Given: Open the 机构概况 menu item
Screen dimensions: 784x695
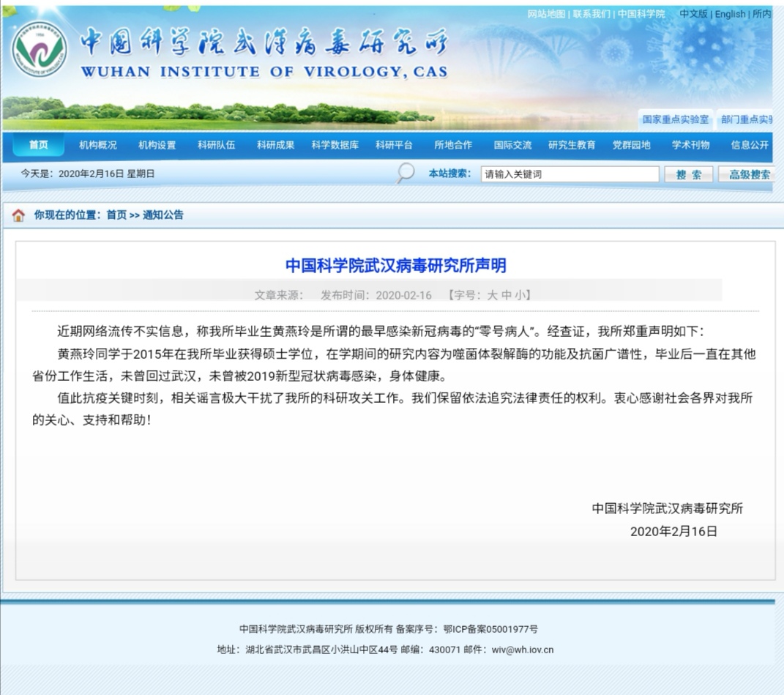Looking at the screenshot, I should (x=97, y=145).
